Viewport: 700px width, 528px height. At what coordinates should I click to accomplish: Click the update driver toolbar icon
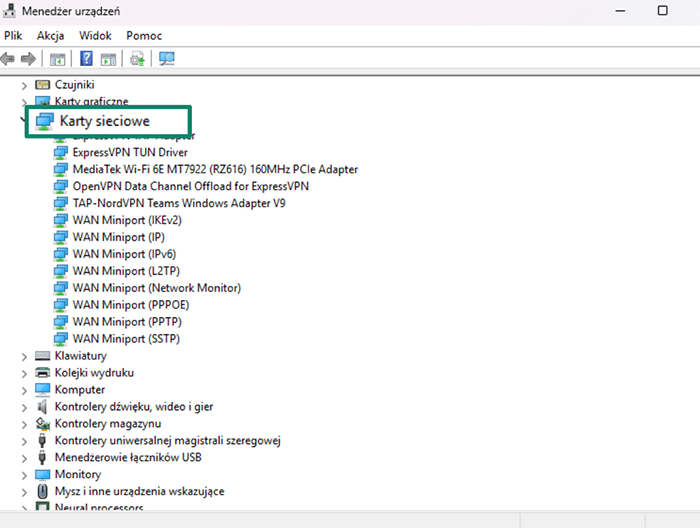pyautogui.click(x=137, y=59)
